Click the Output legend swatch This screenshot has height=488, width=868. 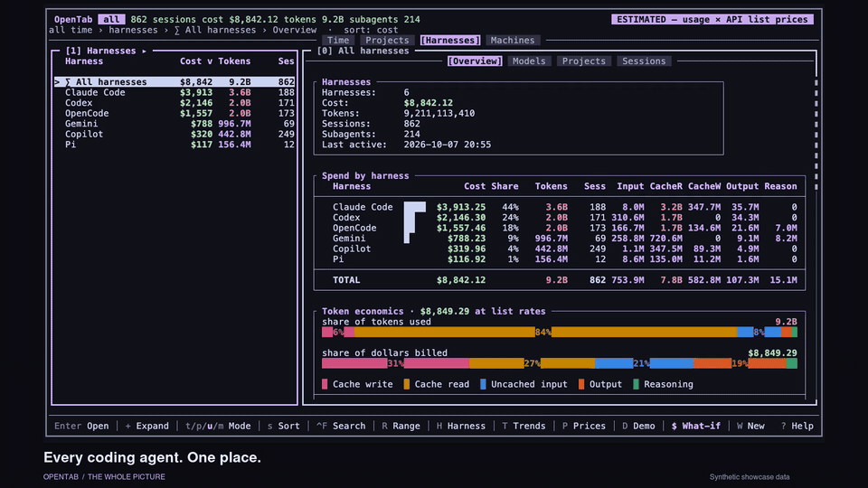click(x=581, y=384)
